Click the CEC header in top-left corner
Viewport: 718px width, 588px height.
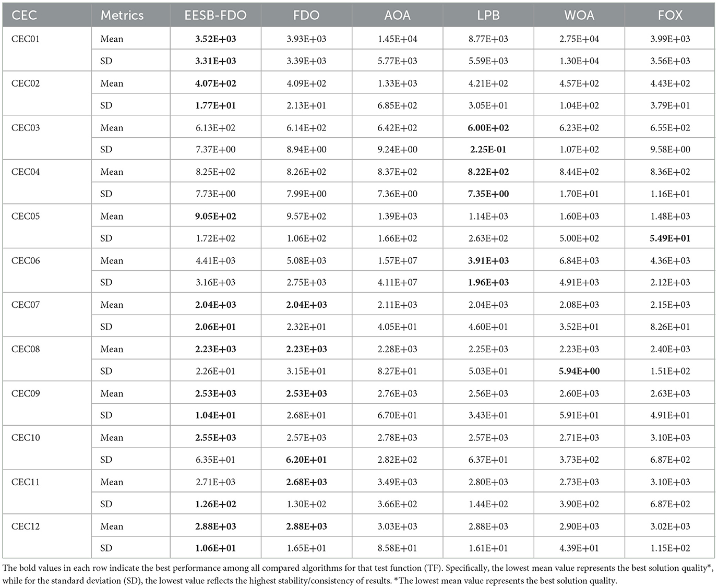pyautogui.click(x=25, y=15)
